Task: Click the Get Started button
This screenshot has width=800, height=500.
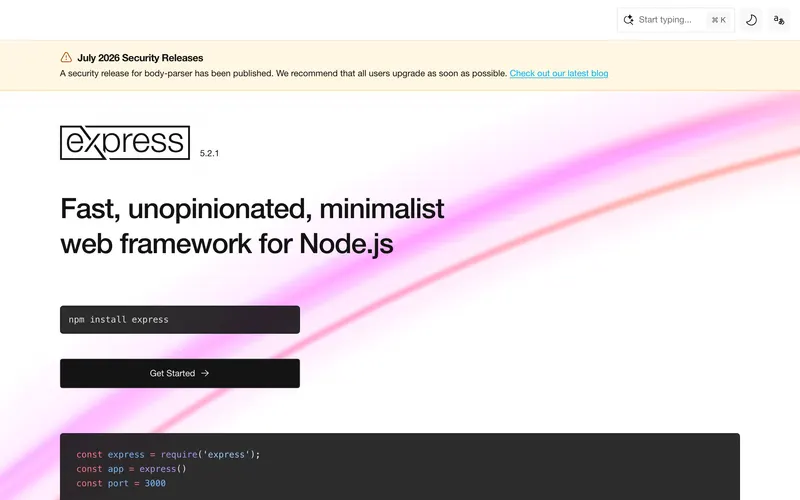Action: (180, 373)
